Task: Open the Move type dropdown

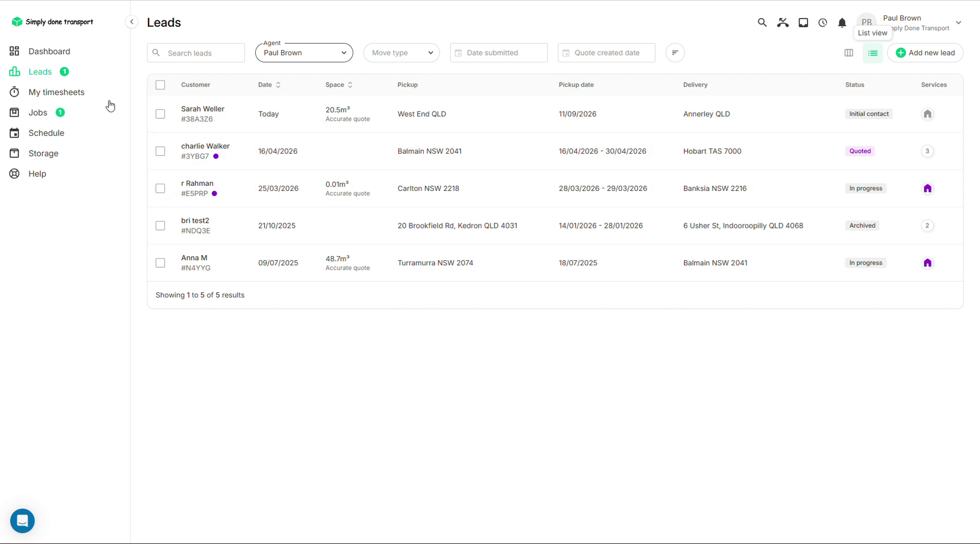Action: 402,53
